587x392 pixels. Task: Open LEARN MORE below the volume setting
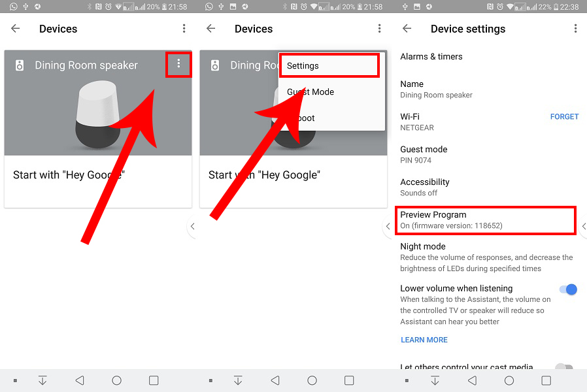[x=424, y=339]
